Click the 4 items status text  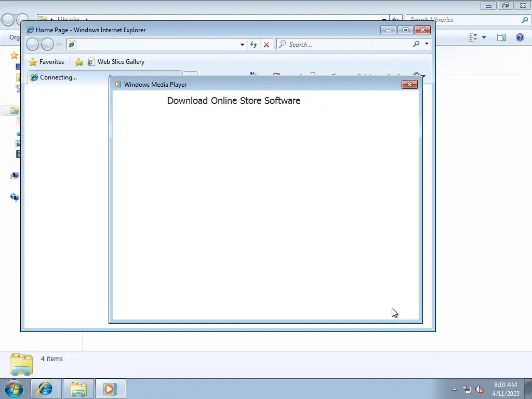52,358
